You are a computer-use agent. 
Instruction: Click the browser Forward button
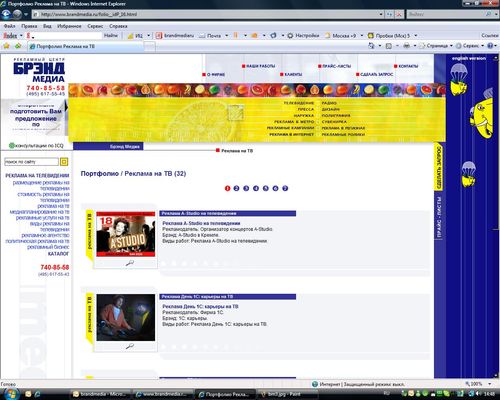(x=17, y=14)
